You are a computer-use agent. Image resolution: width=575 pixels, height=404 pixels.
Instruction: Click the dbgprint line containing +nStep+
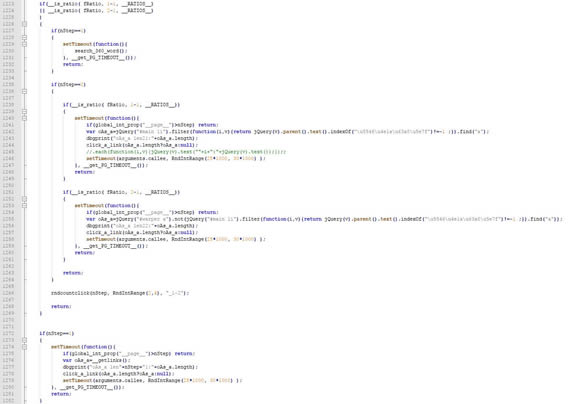130,367
